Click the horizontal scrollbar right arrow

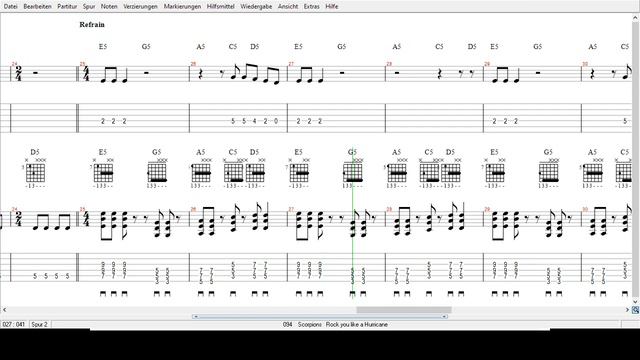point(627,310)
